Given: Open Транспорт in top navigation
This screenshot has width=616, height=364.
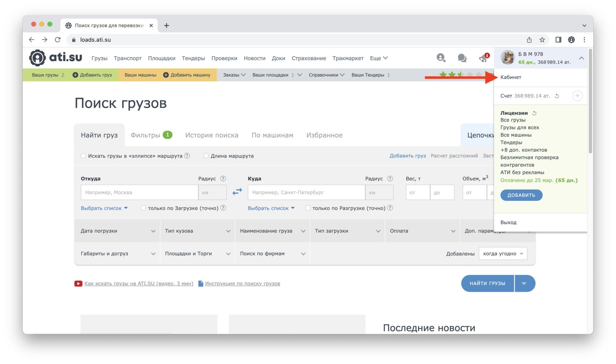Looking at the screenshot, I should point(128,58).
